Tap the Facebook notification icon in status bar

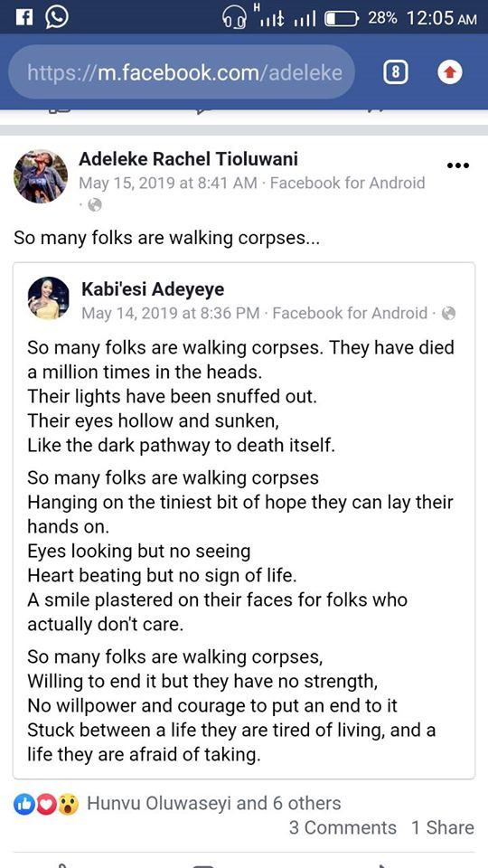pyautogui.click(x=23, y=17)
